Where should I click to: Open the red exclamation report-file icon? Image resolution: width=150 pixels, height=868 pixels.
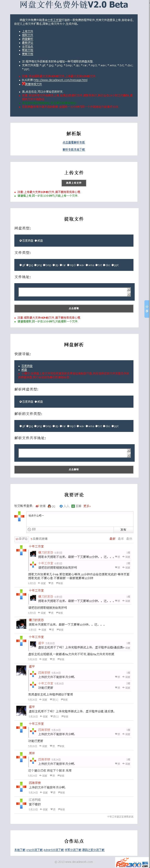[x=24, y=84]
